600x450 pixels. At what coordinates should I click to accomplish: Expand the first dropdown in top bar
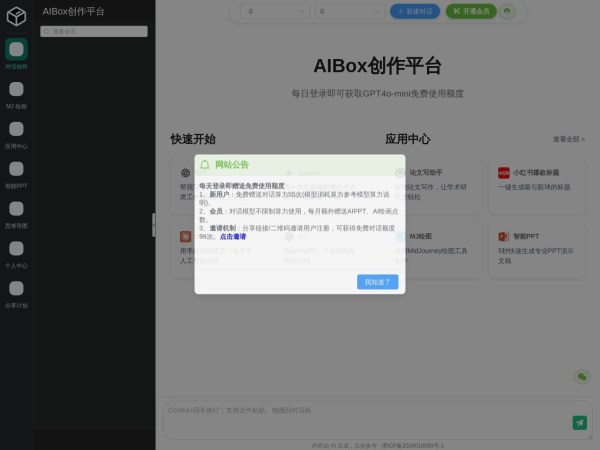(x=276, y=11)
